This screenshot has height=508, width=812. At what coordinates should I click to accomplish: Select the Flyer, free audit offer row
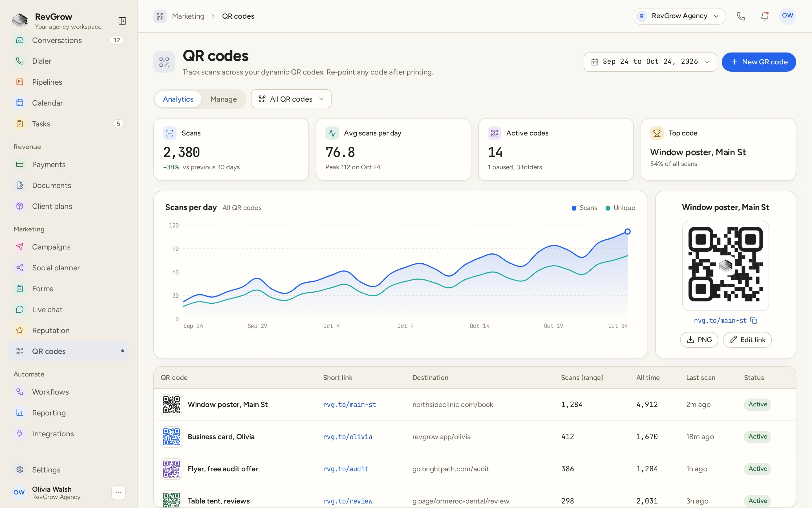(x=475, y=469)
